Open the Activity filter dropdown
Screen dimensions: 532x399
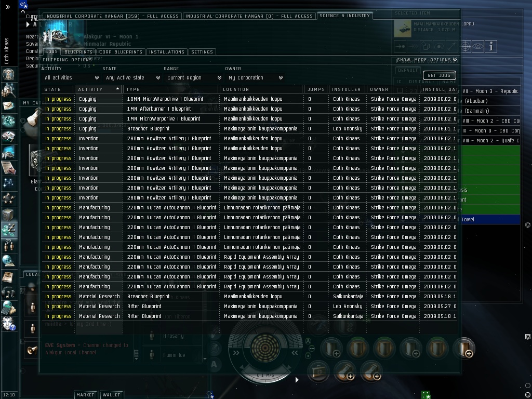pos(72,78)
